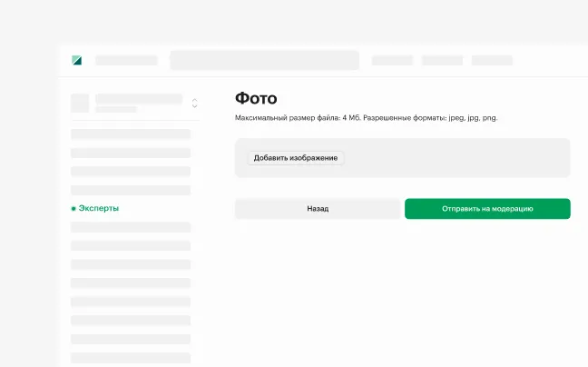Open the Эксперты sidebar section
This screenshot has height=367, width=588.
[x=98, y=209]
